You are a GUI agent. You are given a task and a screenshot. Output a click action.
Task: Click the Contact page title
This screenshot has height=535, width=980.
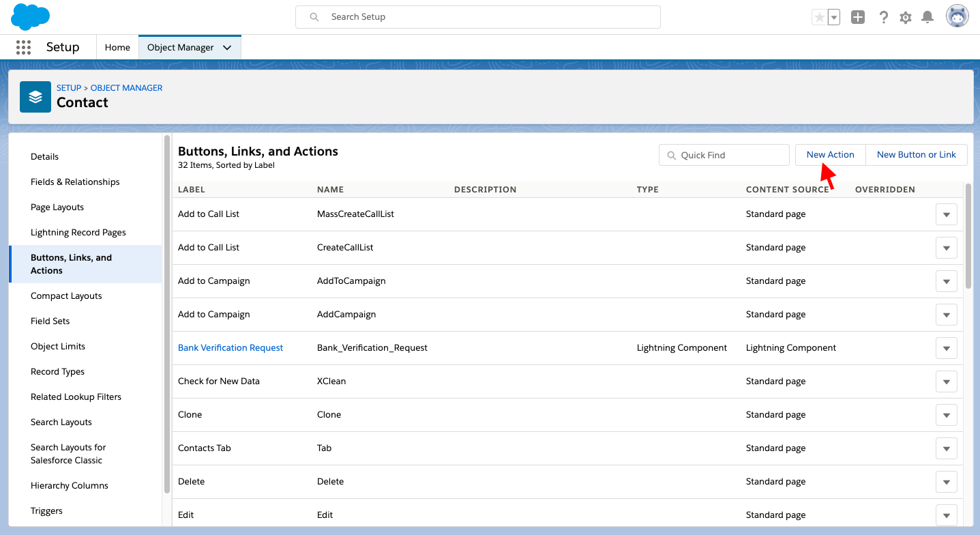pos(83,103)
